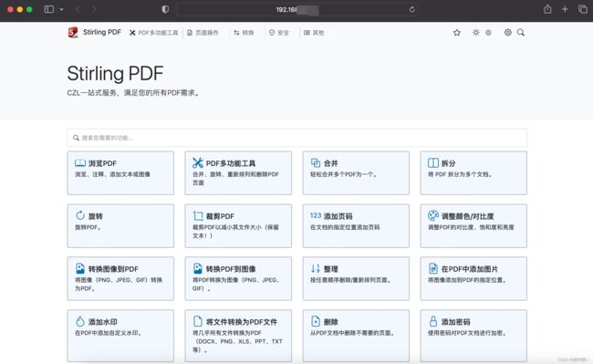Expand the 安全 navbar dropdown
Viewport: 593px width, 364px height.
[279, 33]
